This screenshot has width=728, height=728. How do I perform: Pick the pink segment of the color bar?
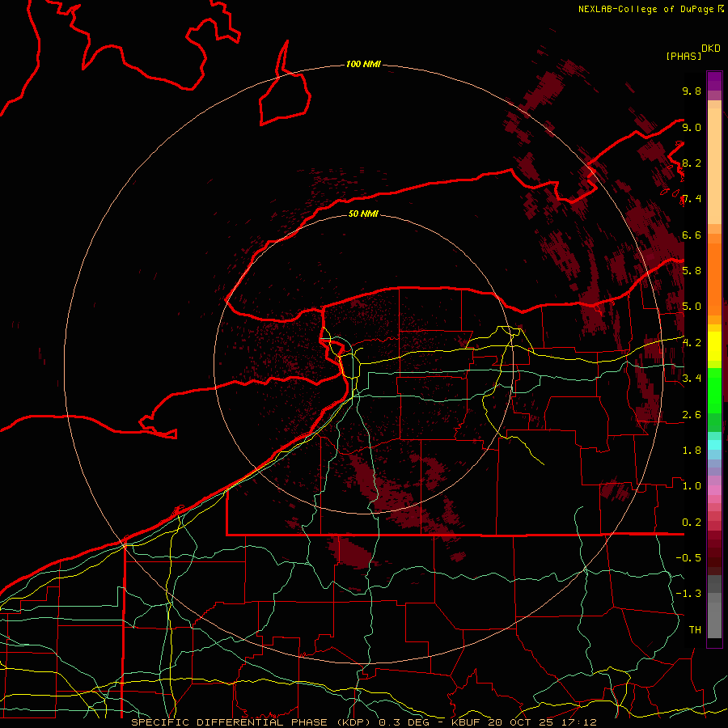pyautogui.click(x=714, y=490)
